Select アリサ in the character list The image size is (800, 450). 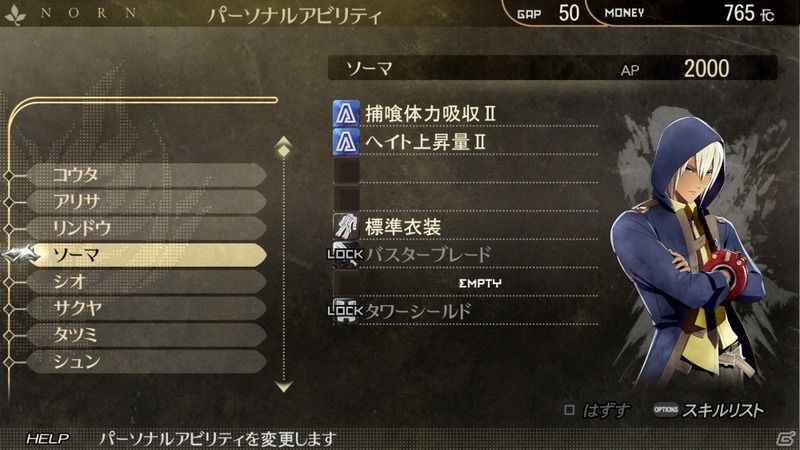(x=147, y=202)
